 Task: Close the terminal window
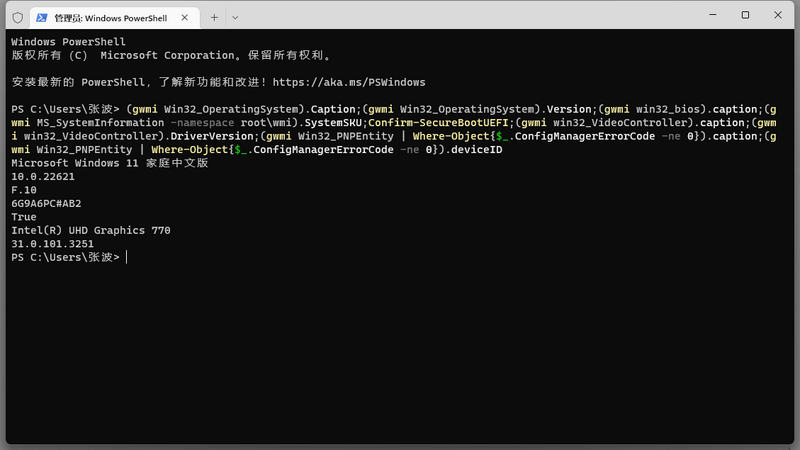pyautogui.click(x=778, y=15)
